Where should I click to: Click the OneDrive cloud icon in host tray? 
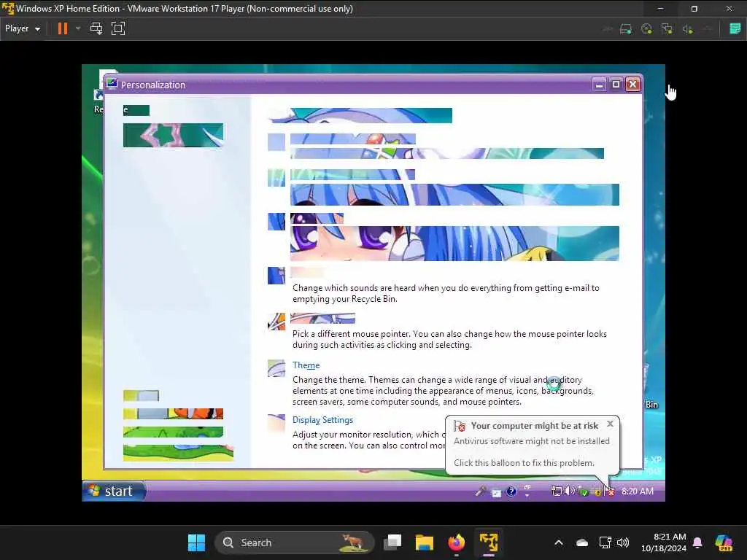581,542
